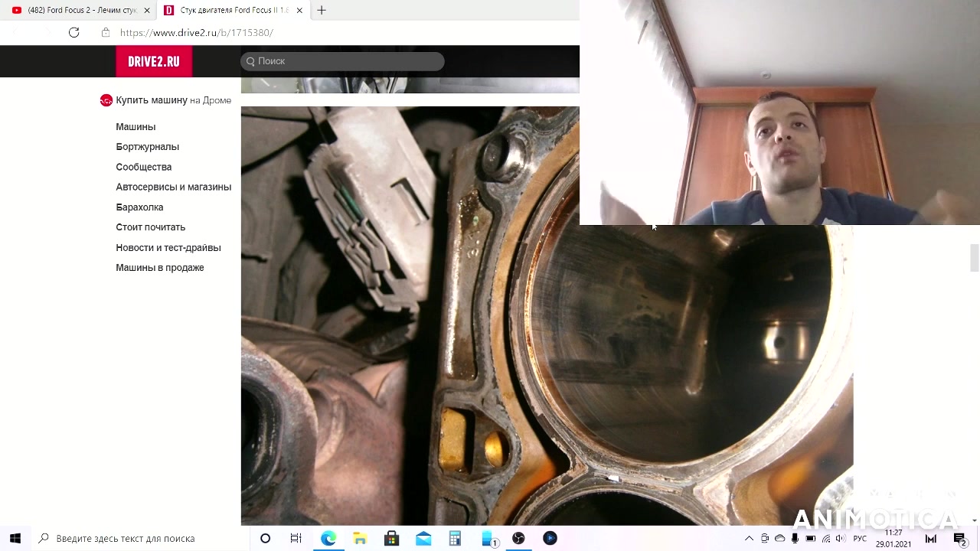Open the Mail app on the taskbar
This screenshot has width=980, height=551.
pyautogui.click(x=423, y=538)
